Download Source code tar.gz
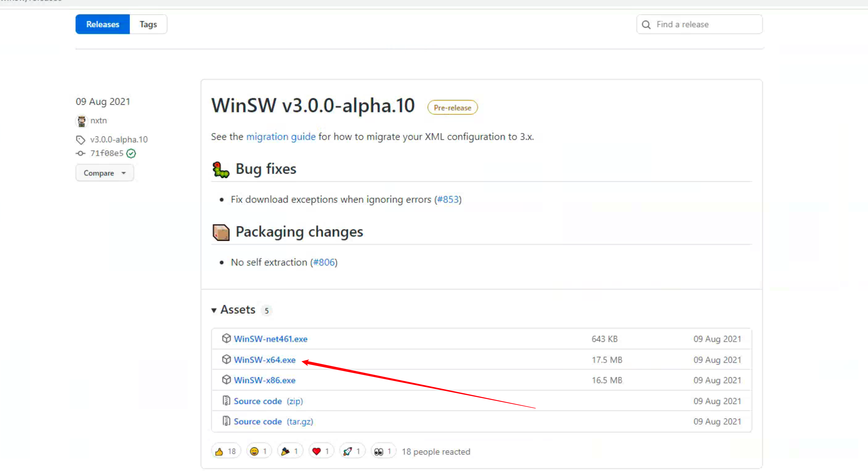Image resolution: width=868 pixels, height=471 pixels. click(x=273, y=421)
